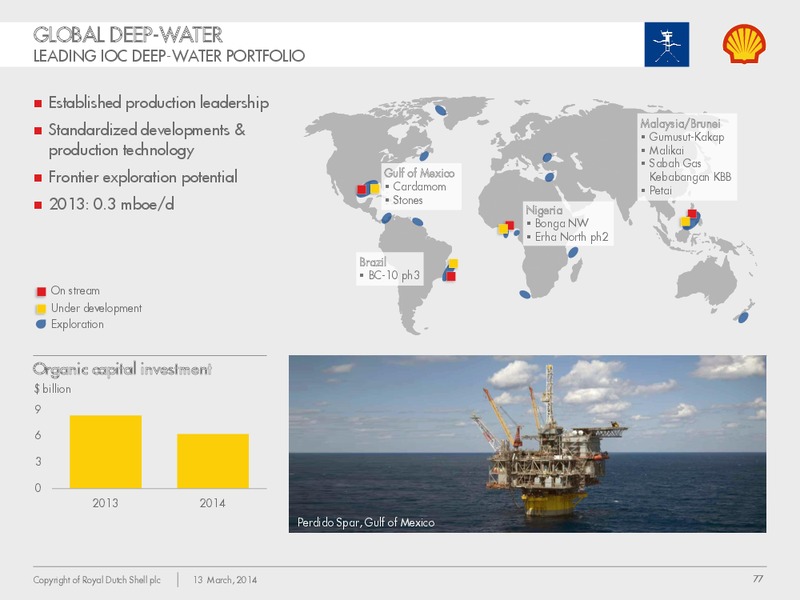Click the red on-stream marker near Malaysia

click(692, 214)
